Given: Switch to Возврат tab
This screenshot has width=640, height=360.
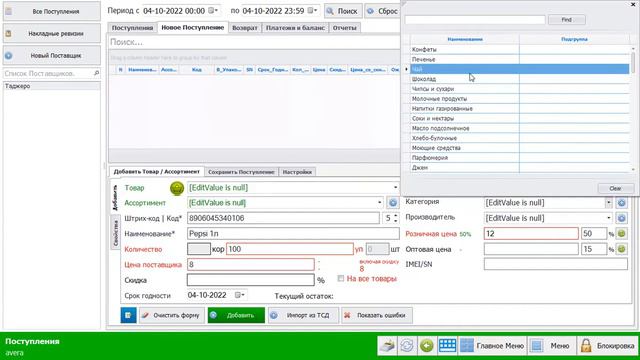Looking at the screenshot, I should point(244,28).
